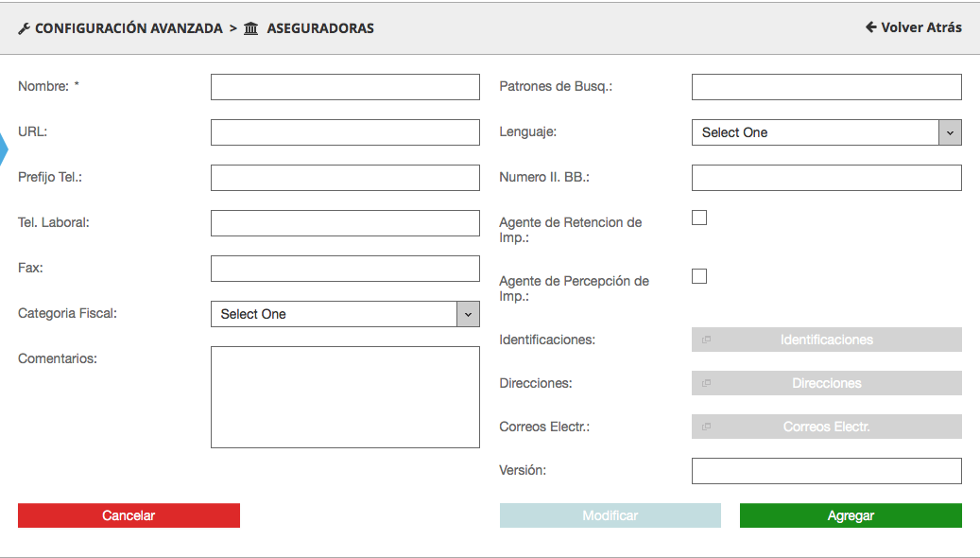Click the back arrow icon next to Volver Atrás

(x=870, y=27)
